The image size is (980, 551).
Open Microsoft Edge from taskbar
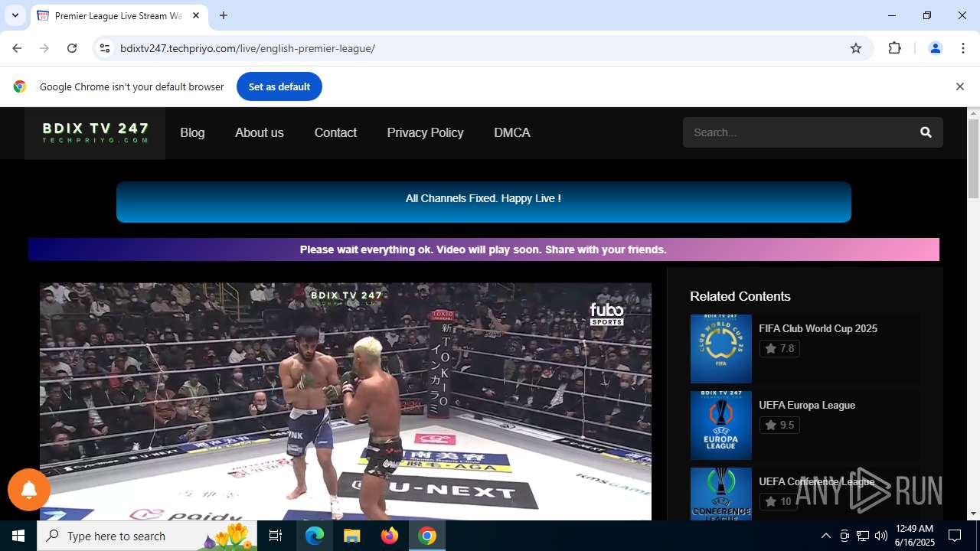coord(315,536)
